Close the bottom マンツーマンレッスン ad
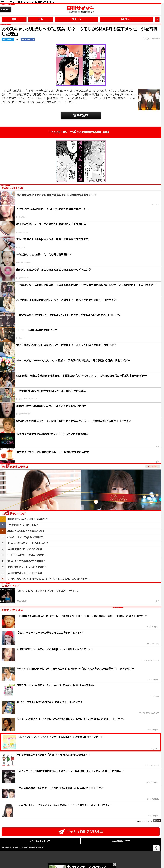 pyautogui.click(x=115, y=865)
